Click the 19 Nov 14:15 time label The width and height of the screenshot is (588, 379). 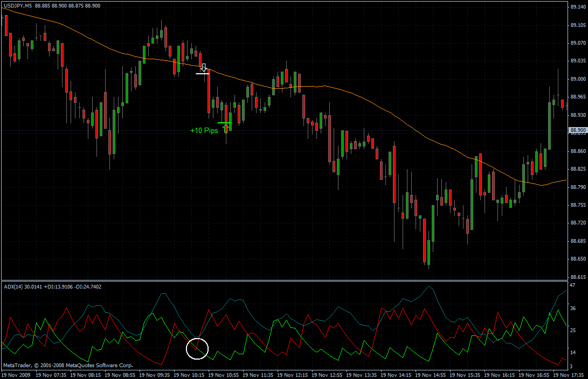pos(396,375)
